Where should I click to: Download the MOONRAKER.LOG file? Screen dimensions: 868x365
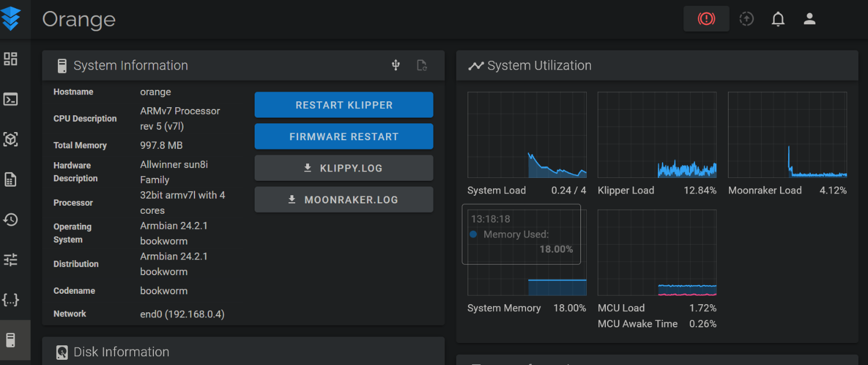tap(344, 200)
